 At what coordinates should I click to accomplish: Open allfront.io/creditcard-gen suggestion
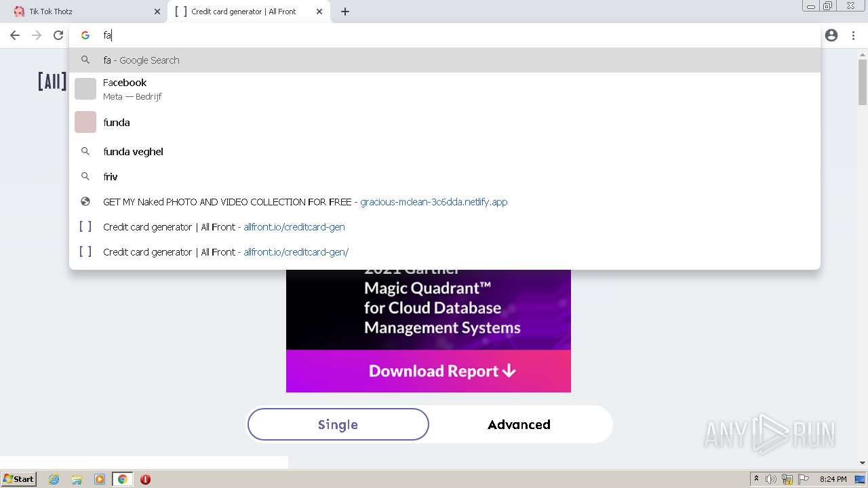pyautogui.click(x=444, y=227)
